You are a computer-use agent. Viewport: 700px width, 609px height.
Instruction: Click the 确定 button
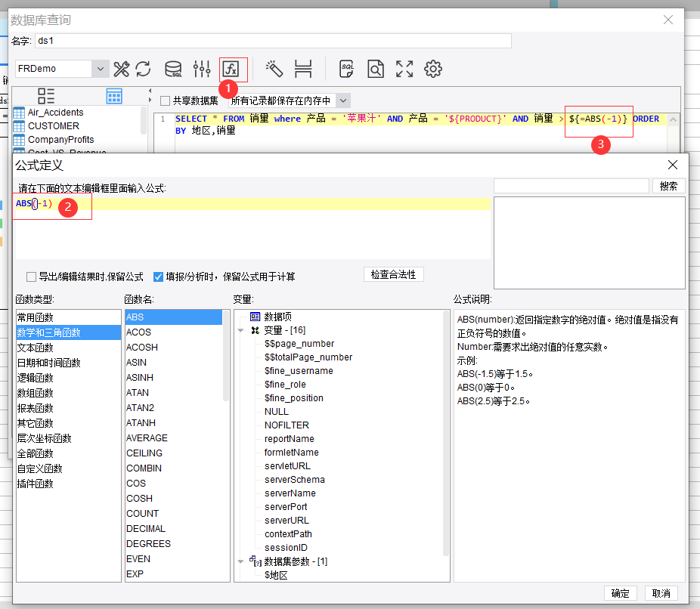(620, 593)
